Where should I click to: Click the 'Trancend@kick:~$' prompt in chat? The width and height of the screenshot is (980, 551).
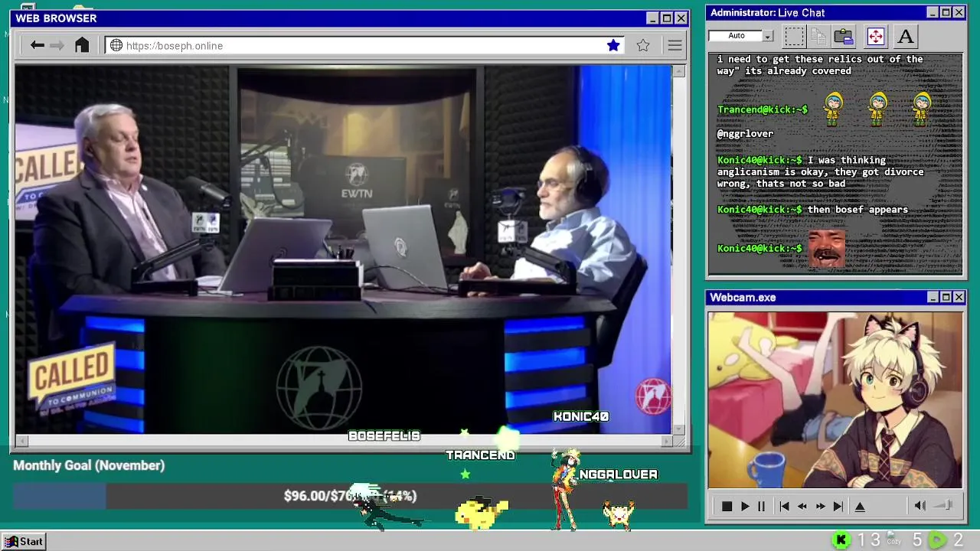762,109
